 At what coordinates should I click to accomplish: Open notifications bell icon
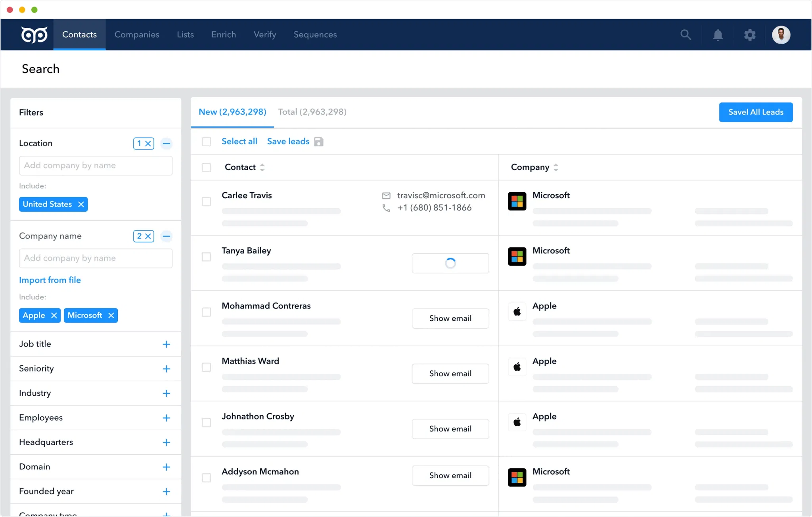coord(718,35)
